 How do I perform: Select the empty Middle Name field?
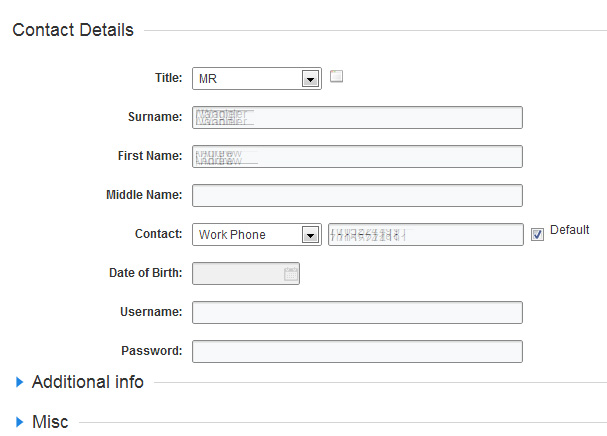pos(357,196)
